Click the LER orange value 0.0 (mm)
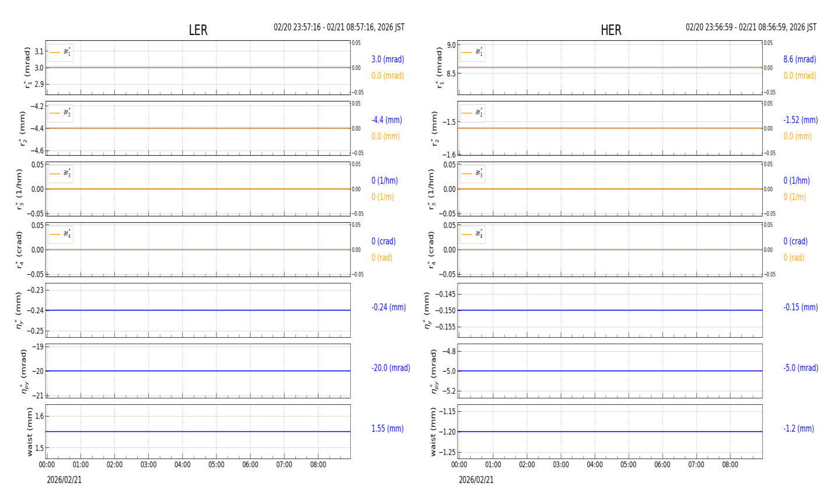The image size is (824, 504). [385, 136]
